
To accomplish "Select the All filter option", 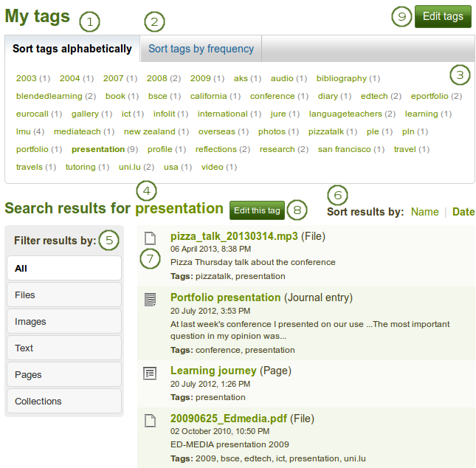I will [x=63, y=269].
